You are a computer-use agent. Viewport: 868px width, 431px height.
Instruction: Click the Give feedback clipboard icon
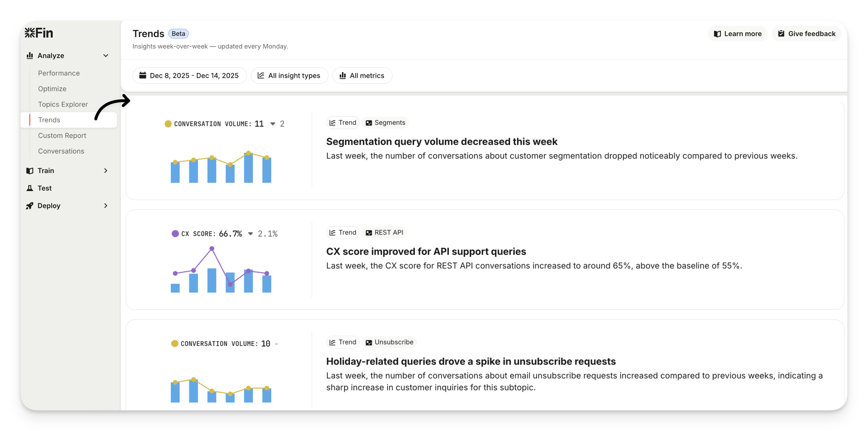pyautogui.click(x=781, y=33)
